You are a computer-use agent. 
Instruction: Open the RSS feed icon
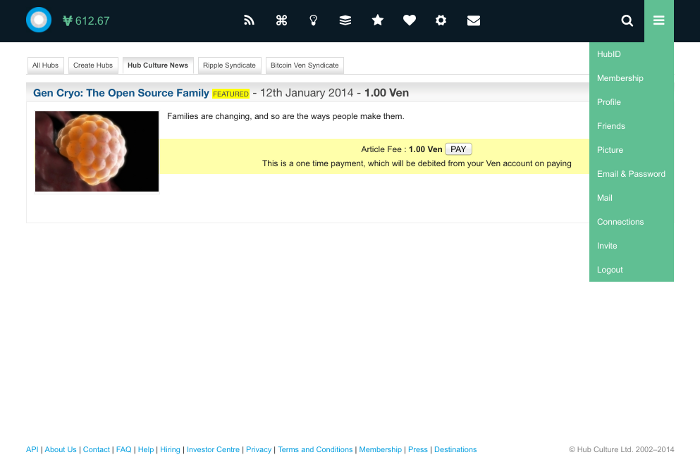pyautogui.click(x=249, y=20)
